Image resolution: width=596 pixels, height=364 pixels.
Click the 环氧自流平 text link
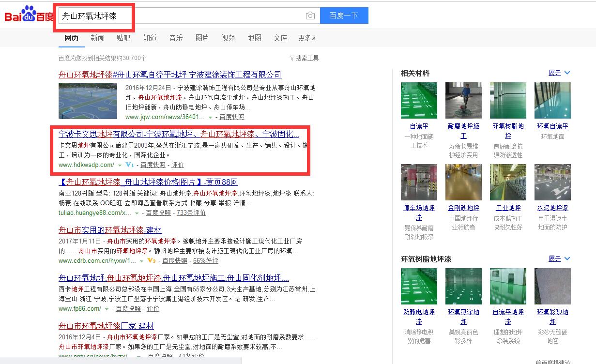point(552,126)
